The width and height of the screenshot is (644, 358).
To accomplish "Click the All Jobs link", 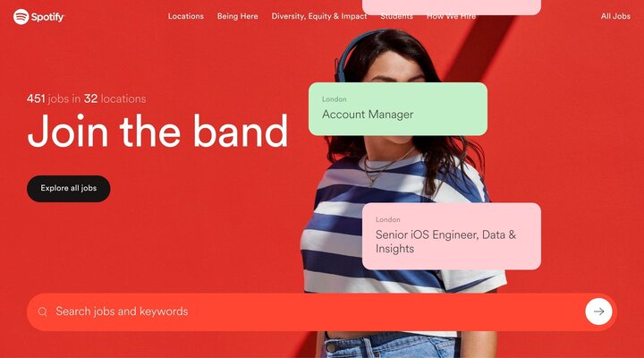I will 615,16.
